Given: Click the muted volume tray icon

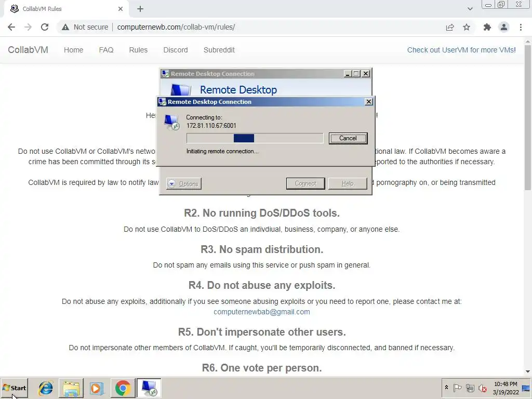Looking at the screenshot, I should coord(482,388).
